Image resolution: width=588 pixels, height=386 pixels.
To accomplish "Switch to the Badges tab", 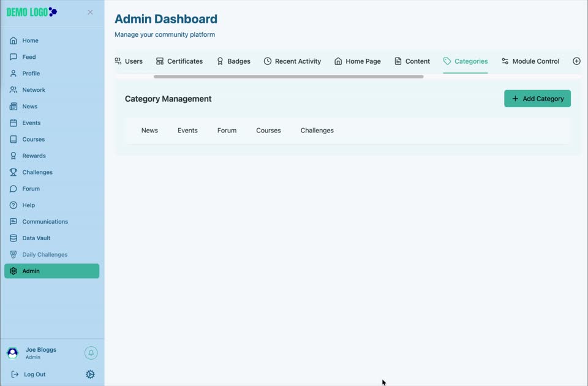I will pyautogui.click(x=233, y=61).
